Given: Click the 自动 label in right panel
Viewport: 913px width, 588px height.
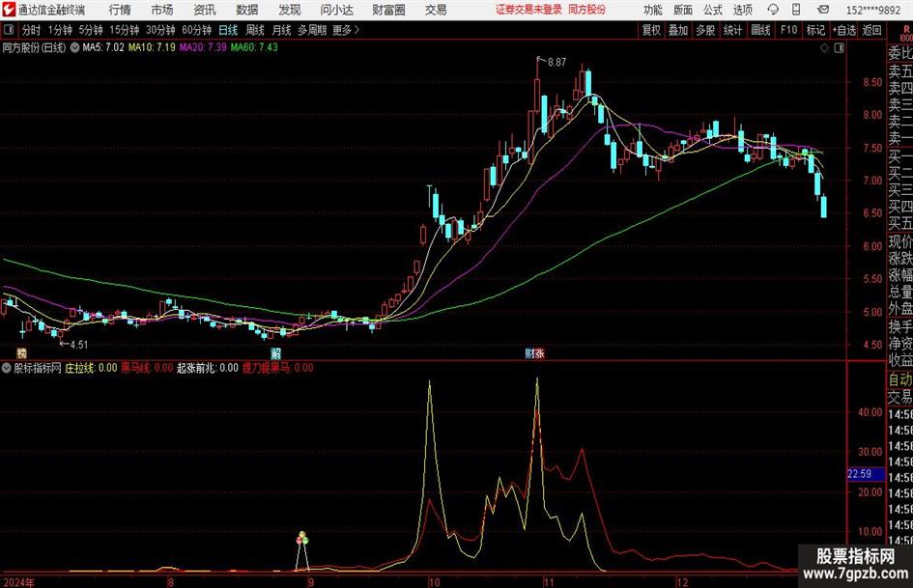Looking at the screenshot, I should click(899, 379).
